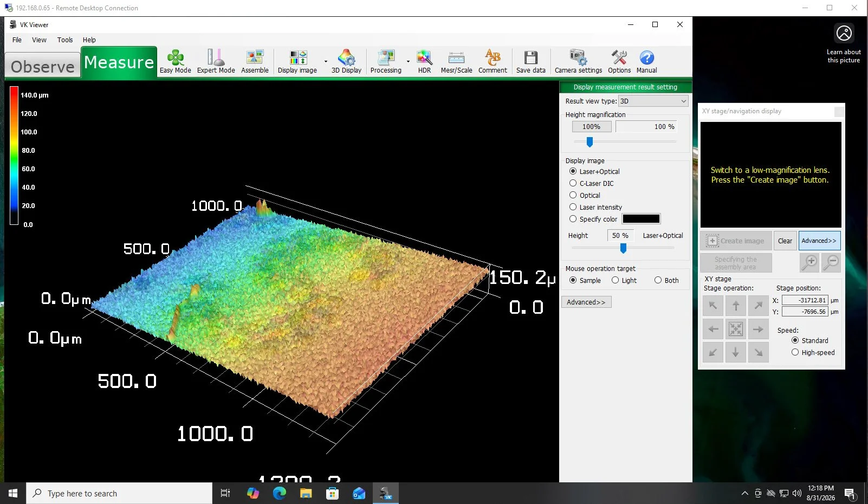Open the Assemble tool
Screen dimensions: 868x504
(x=255, y=62)
